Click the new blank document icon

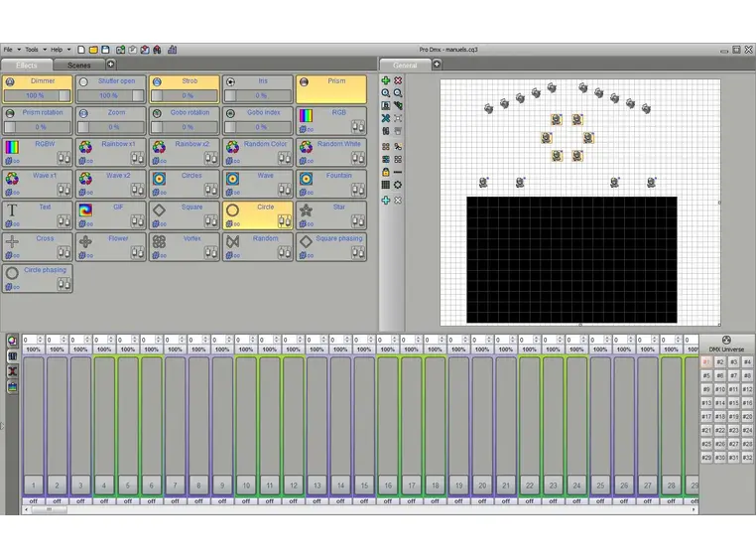click(81, 50)
